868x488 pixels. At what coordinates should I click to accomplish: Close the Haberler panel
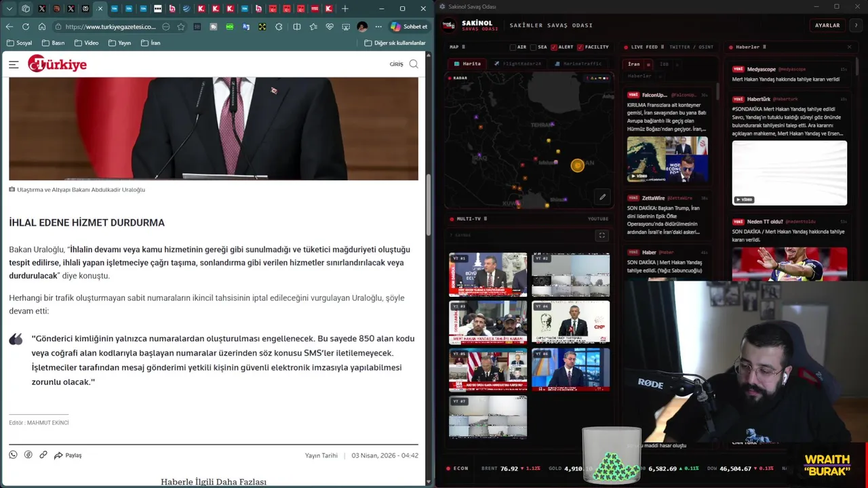pos(849,47)
